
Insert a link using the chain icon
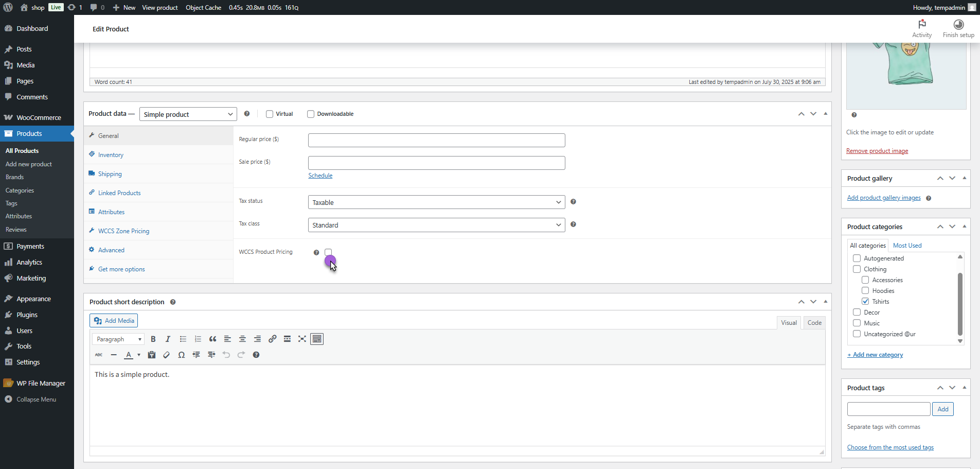[x=273, y=339]
